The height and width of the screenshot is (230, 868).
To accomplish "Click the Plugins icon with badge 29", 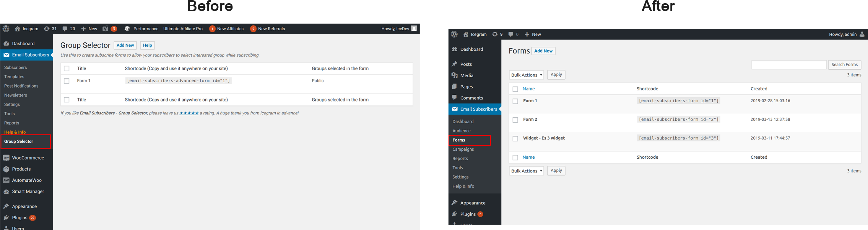I will (x=6, y=218).
